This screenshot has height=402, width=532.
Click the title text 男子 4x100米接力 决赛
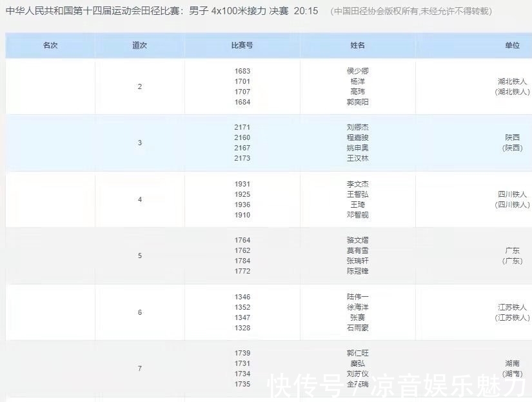(239, 11)
